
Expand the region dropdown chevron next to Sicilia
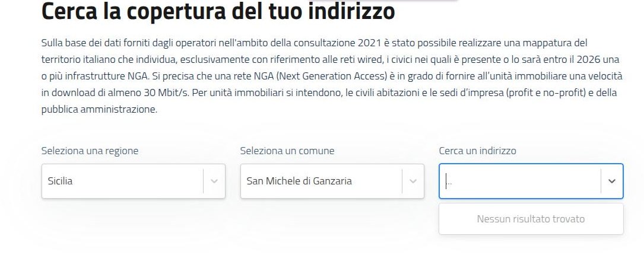[x=214, y=181]
